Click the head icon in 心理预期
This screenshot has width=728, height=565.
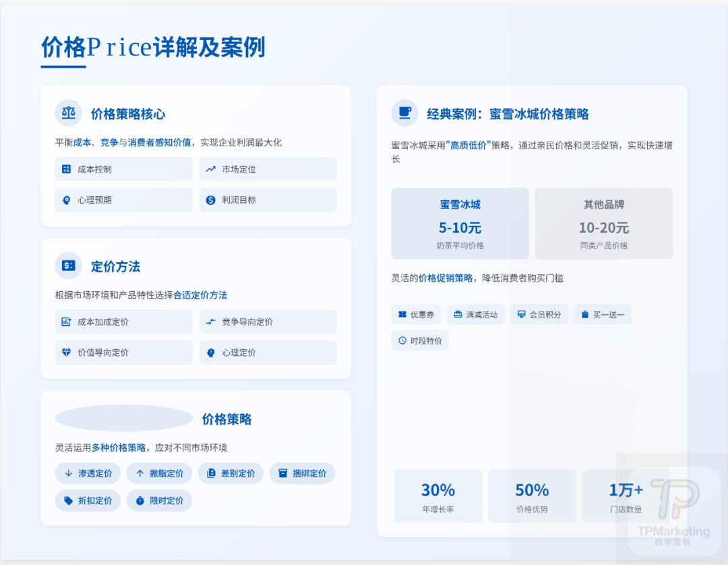[66, 200]
